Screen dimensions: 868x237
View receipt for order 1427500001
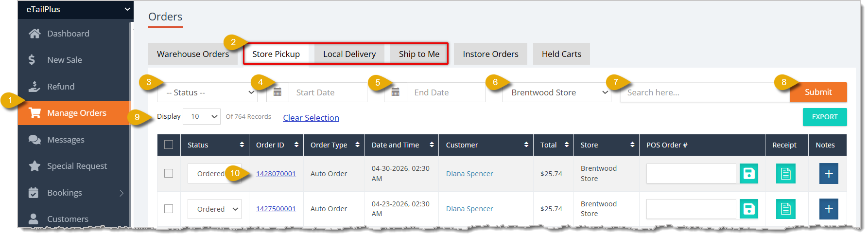coord(786,209)
